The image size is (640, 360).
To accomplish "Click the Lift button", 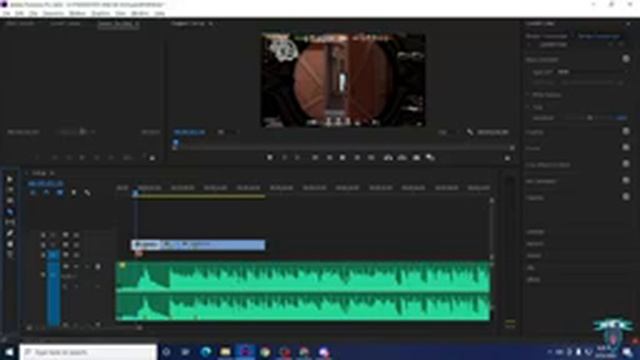I will pos(388,158).
